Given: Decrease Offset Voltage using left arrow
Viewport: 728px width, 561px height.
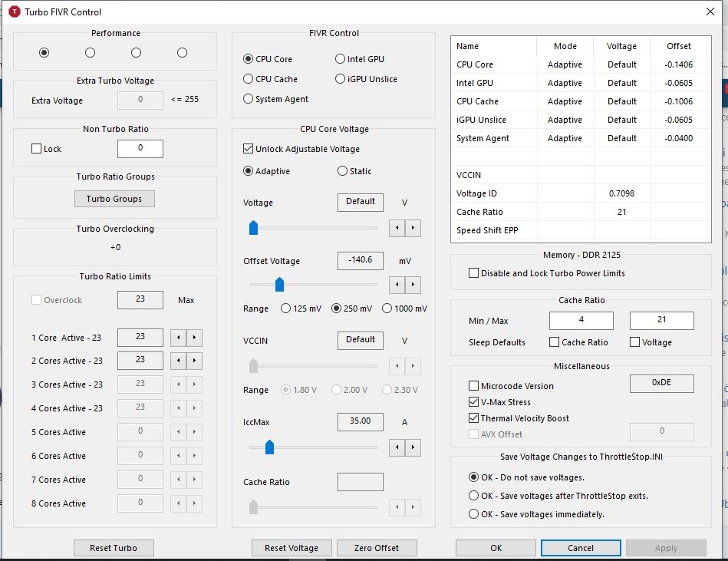Looking at the screenshot, I should (397, 285).
